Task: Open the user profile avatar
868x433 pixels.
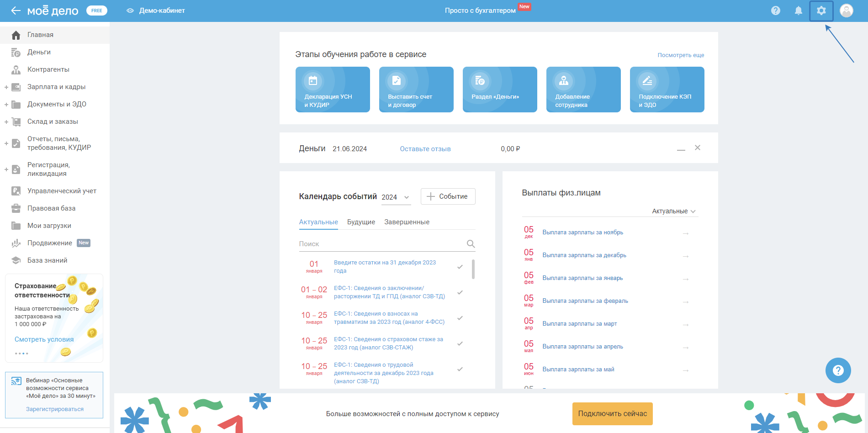Action: point(847,11)
